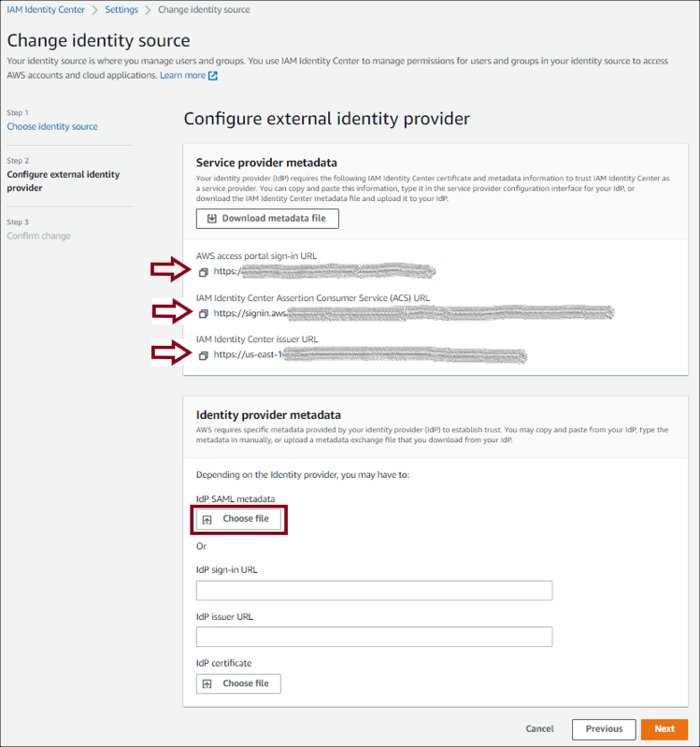This screenshot has height=747, width=700.
Task: Copy the Assertion Consumer Service URL
Action: point(203,314)
